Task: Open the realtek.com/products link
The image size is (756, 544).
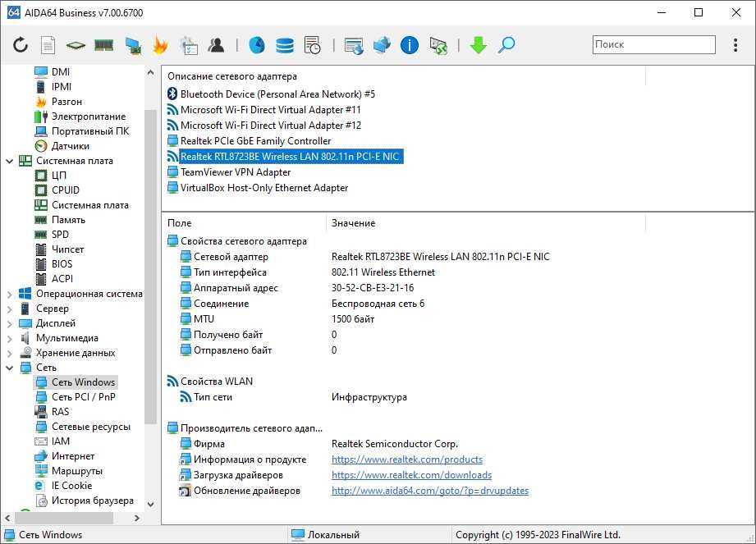Action: pos(407,459)
